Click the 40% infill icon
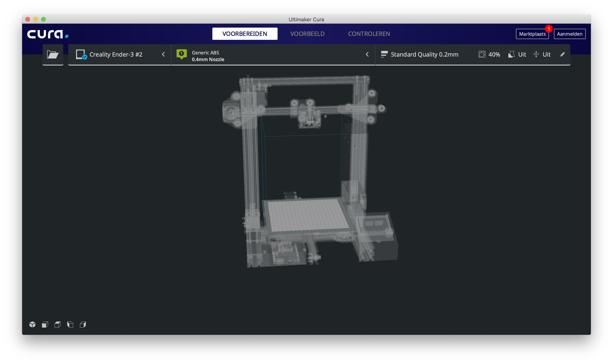 pos(482,54)
